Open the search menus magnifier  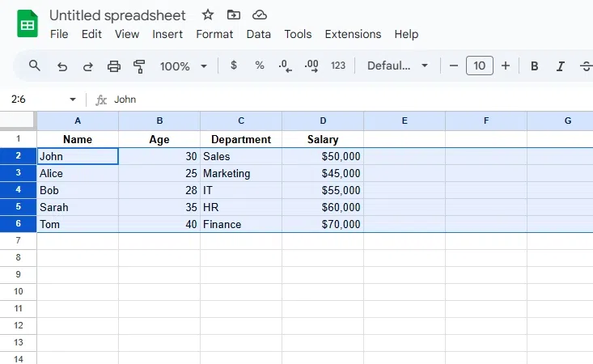pos(35,66)
